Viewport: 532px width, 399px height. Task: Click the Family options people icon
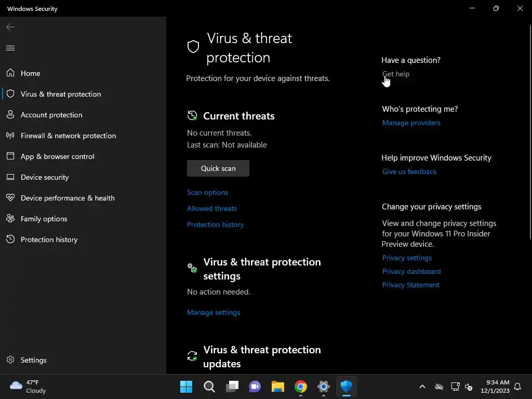click(x=10, y=219)
